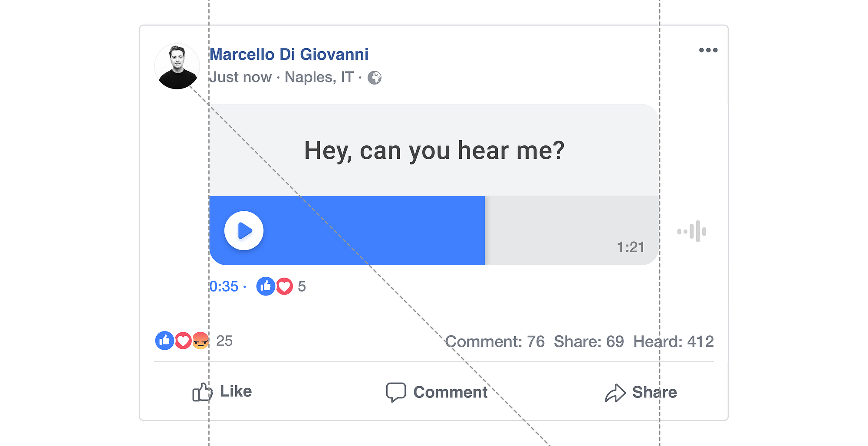Play the voice message
Image resolution: width=868 pixels, height=446 pixels.
point(244,231)
